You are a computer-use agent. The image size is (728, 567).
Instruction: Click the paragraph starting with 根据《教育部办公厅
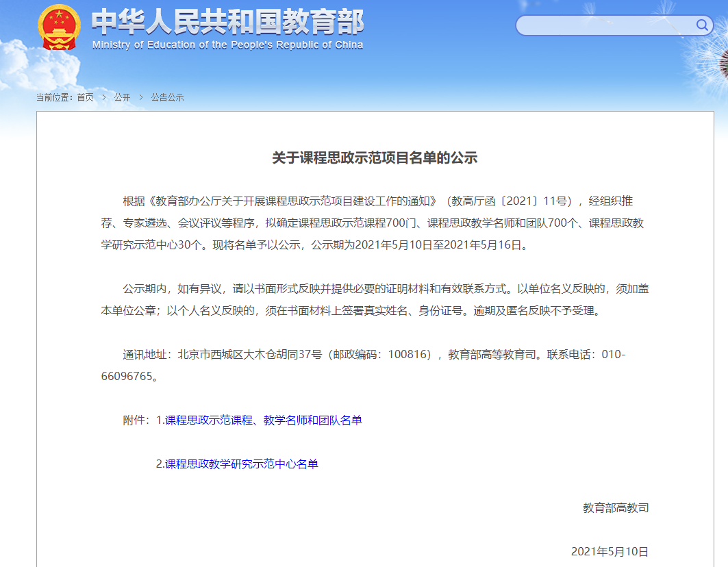(x=375, y=223)
